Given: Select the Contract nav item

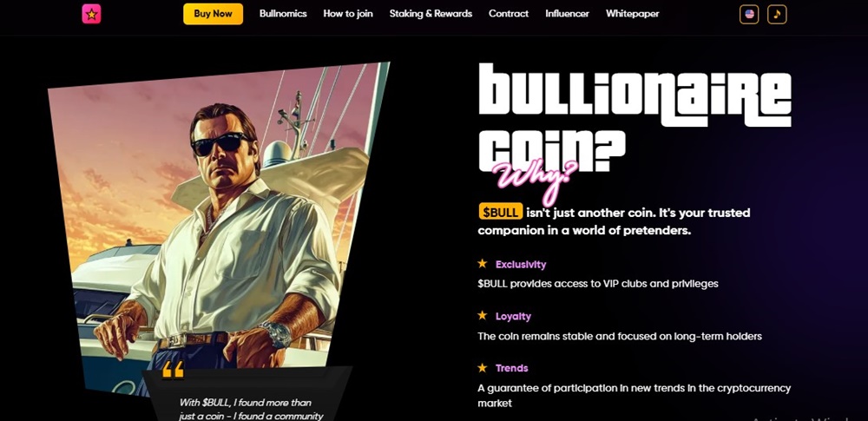Looking at the screenshot, I should pos(508,14).
